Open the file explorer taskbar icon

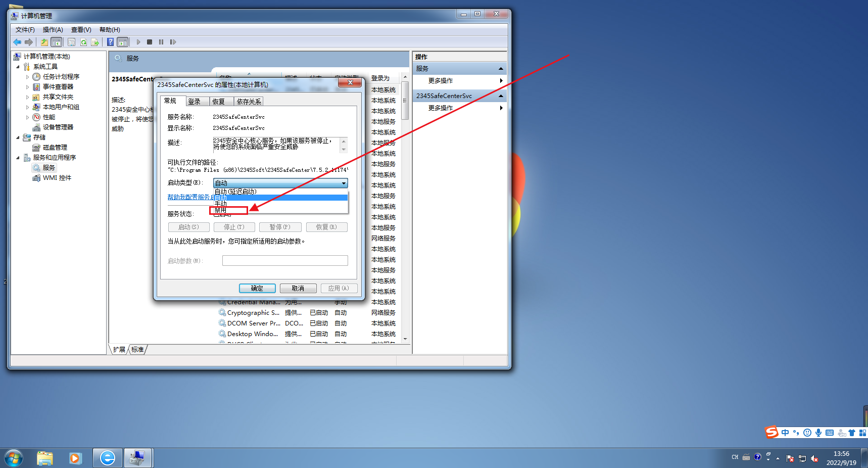(x=44, y=458)
